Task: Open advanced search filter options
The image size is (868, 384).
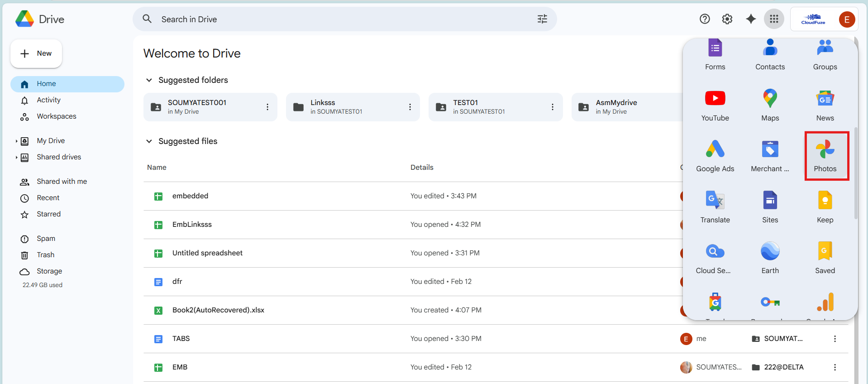Action: click(x=542, y=19)
